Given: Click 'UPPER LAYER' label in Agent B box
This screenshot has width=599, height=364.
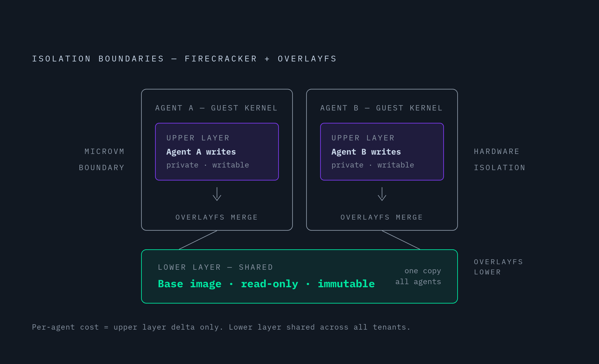Looking at the screenshot, I should tap(363, 138).
